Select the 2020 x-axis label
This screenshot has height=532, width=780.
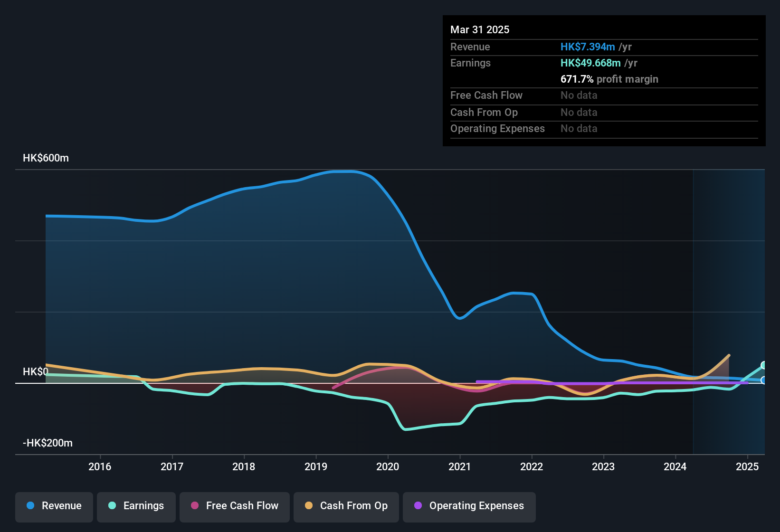[x=388, y=466]
